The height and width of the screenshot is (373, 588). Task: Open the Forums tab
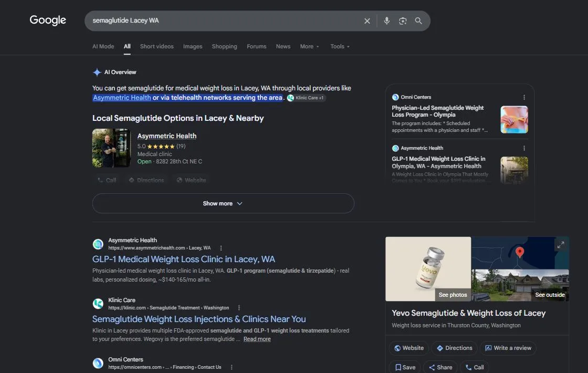coord(257,47)
